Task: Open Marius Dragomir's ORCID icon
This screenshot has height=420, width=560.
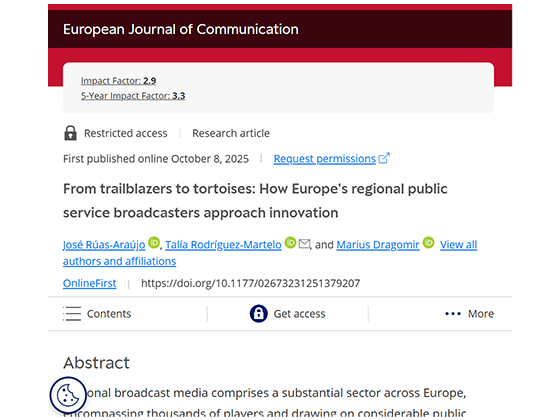Action: tap(428, 242)
